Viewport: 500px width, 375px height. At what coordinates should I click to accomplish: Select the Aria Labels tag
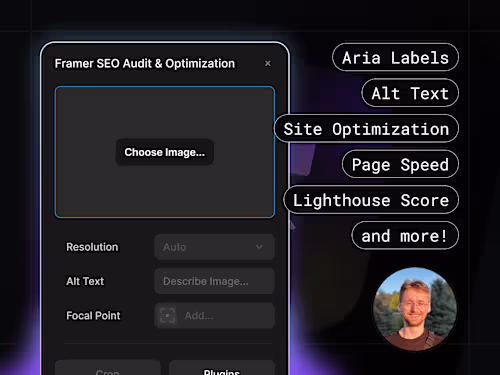coord(395,57)
